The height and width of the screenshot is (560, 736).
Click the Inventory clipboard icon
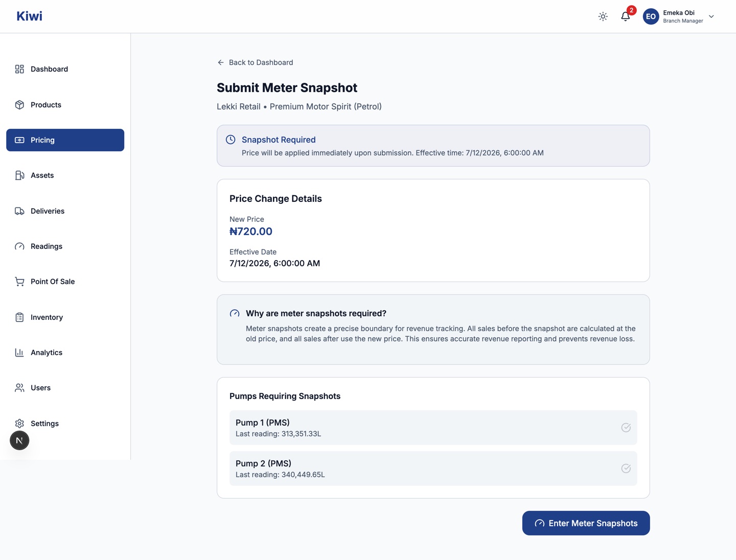(x=19, y=317)
